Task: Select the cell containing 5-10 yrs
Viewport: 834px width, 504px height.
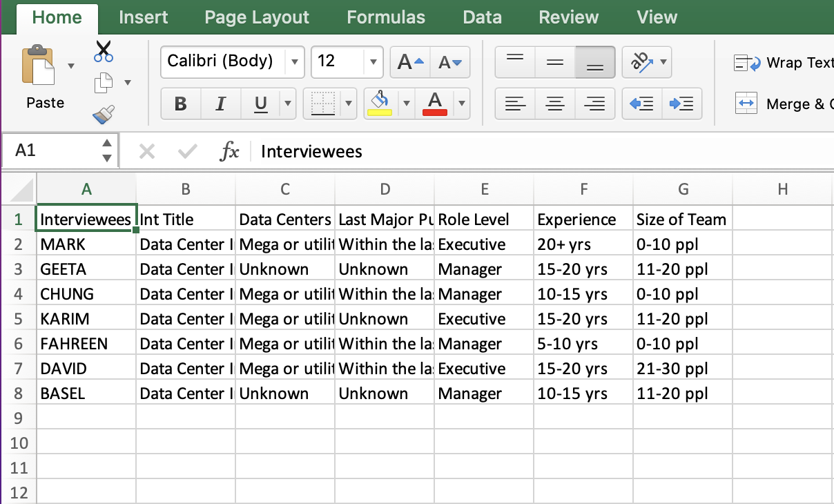Action: click(x=583, y=344)
